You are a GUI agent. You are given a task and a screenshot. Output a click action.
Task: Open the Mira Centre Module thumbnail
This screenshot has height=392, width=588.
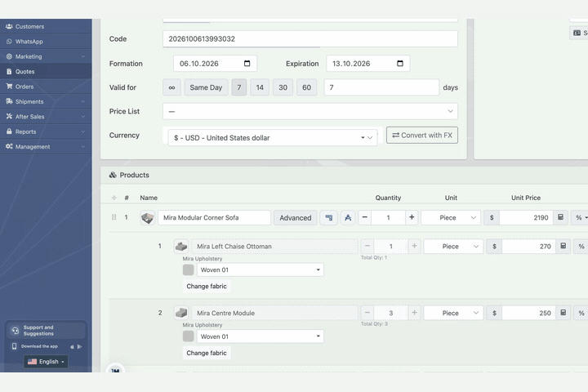click(181, 313)
